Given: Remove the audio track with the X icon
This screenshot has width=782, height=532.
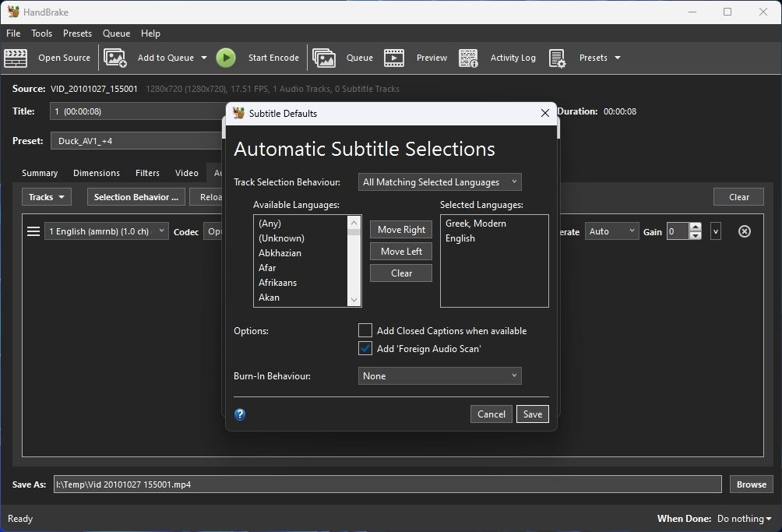Looking at the screenshot, I should pos(744,231).
